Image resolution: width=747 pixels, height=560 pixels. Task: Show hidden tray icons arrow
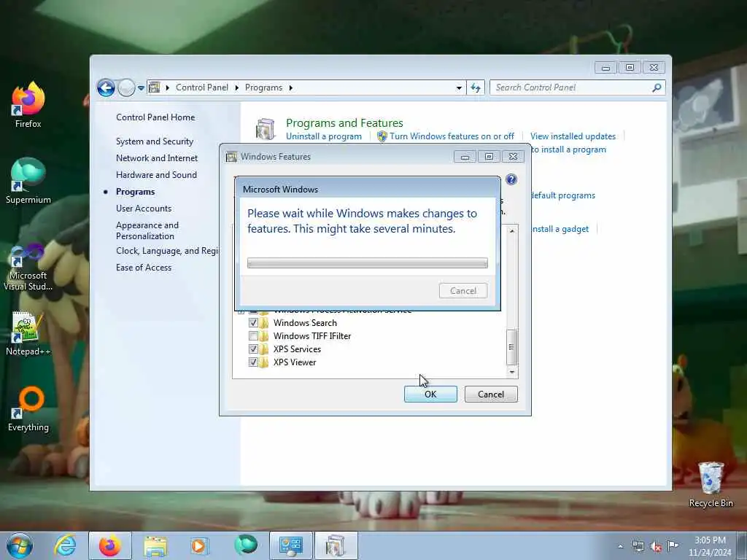tap(620, 546)
